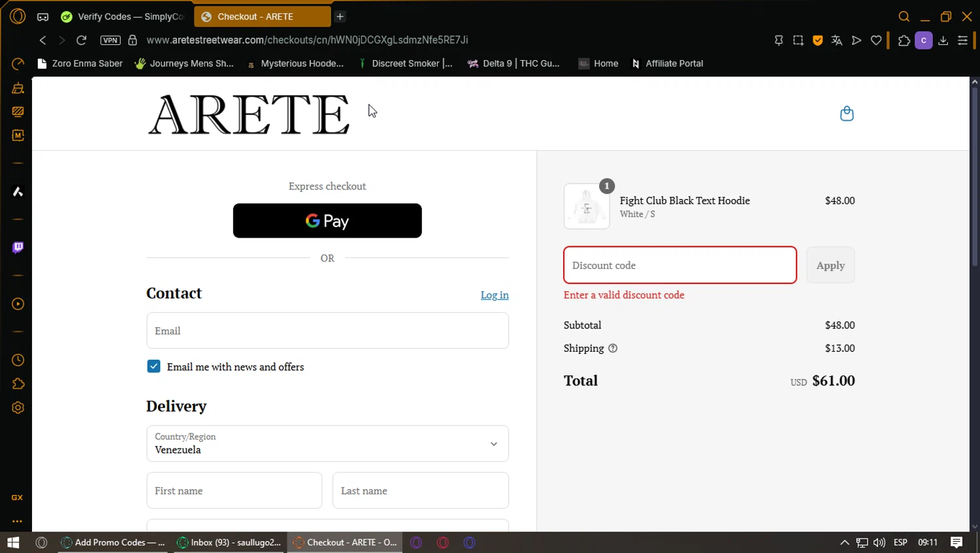Click the ARETE store logo

[249, 115]
